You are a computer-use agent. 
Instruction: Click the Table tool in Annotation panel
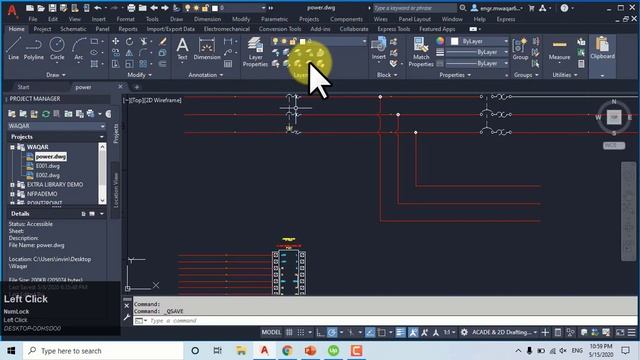228,64
